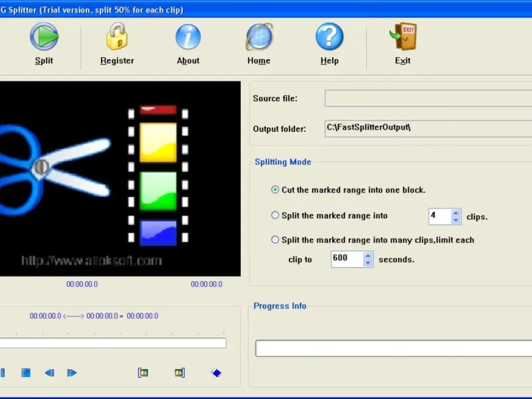Select the limit each clip to seconds option

point(275,239)
